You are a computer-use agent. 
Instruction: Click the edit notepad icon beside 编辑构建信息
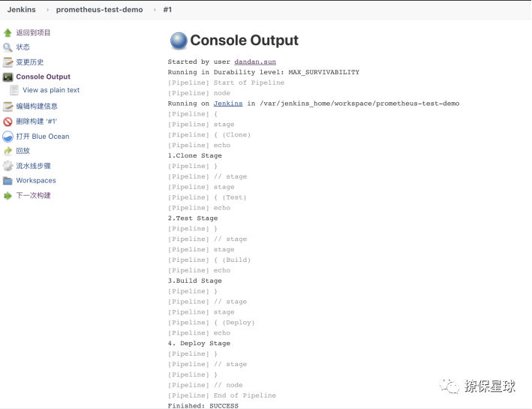pos(8,107)
